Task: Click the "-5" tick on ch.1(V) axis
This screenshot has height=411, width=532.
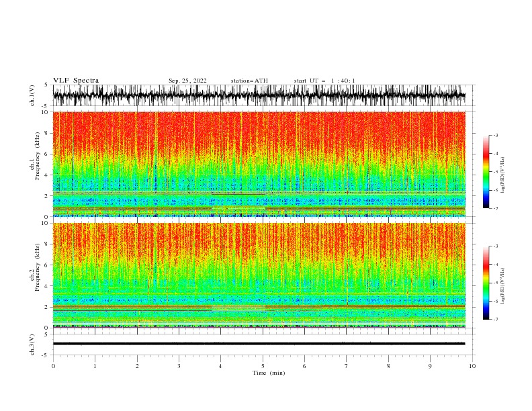Action: [x=46, y=106]
